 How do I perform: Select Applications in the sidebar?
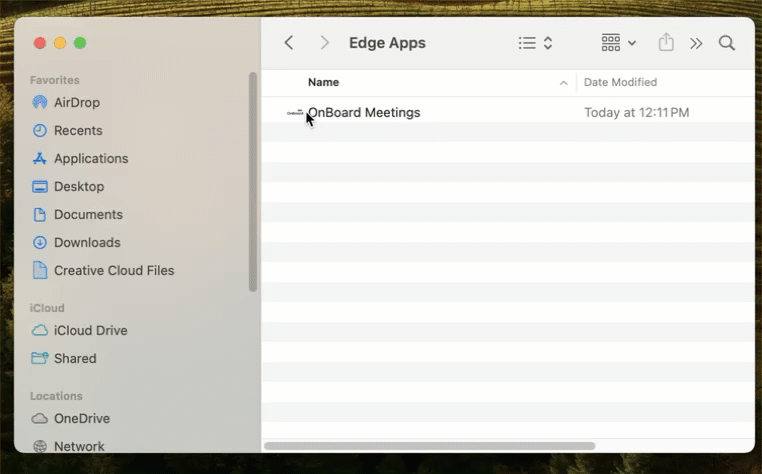90,158
